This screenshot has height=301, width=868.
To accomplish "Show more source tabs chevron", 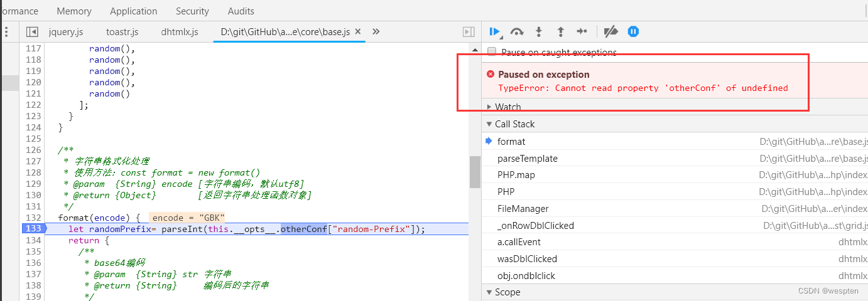I will 376,31.
